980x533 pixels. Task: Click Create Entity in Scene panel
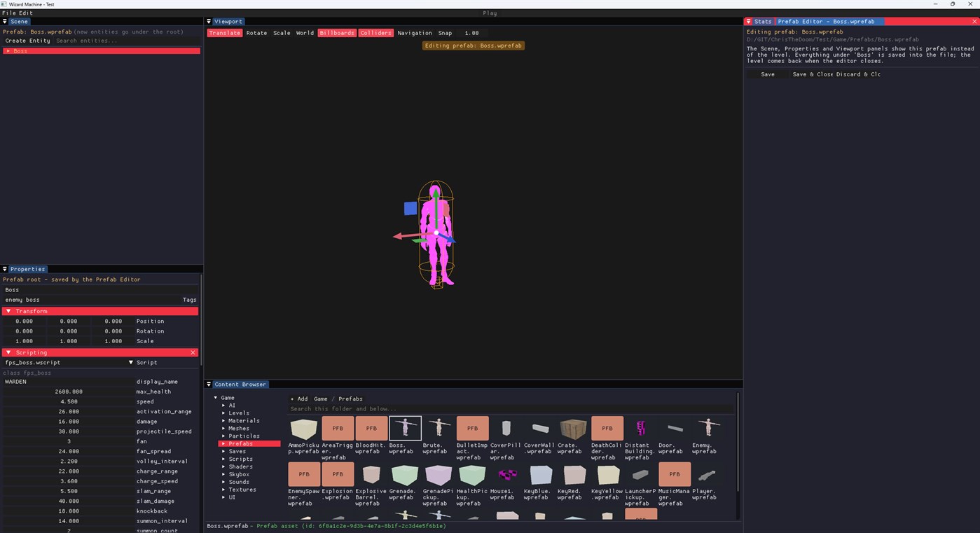28,41
